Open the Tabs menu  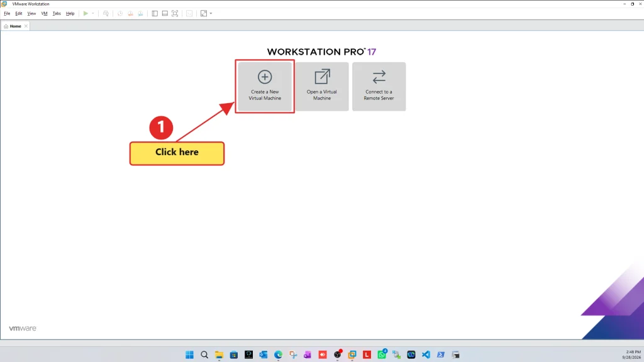[x=57, y=14]
